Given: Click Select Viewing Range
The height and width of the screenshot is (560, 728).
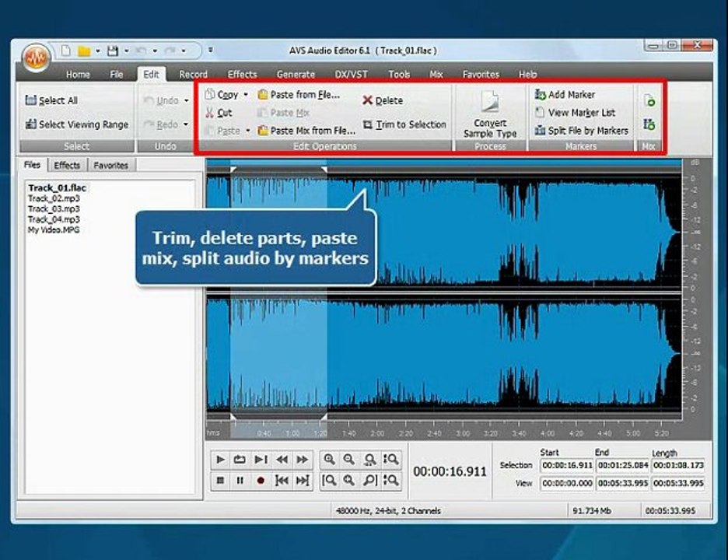Looking at the screenshot, I should pos(76,124).
